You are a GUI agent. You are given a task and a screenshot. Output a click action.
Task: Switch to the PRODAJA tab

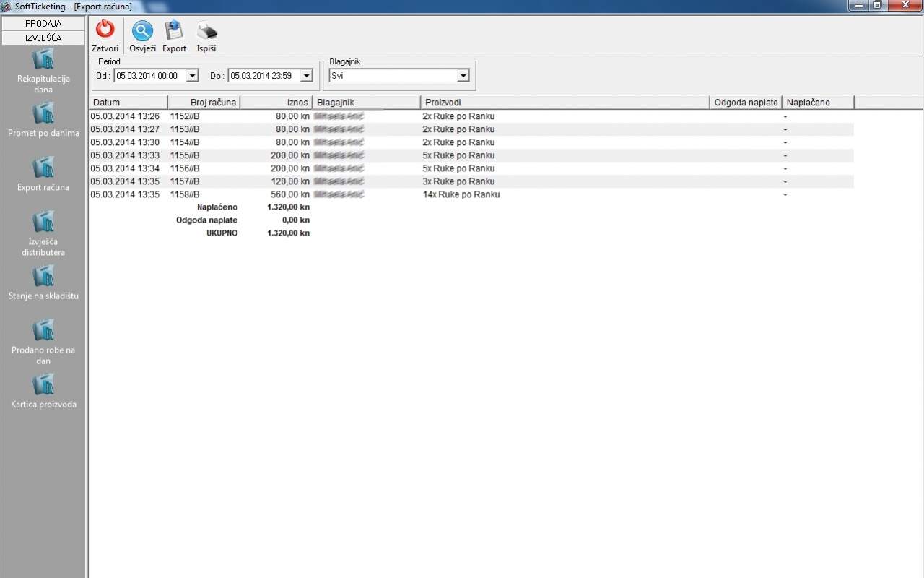43,23
